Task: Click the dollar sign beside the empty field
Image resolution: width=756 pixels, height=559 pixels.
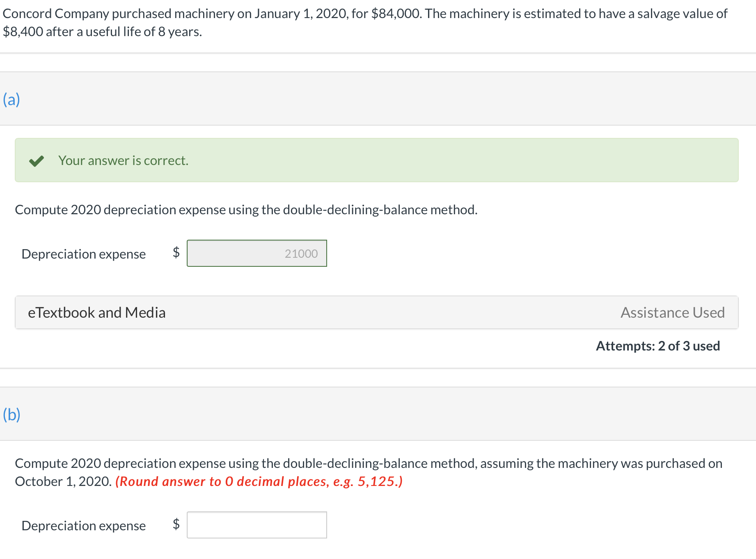Action: [x=176, y=524]
